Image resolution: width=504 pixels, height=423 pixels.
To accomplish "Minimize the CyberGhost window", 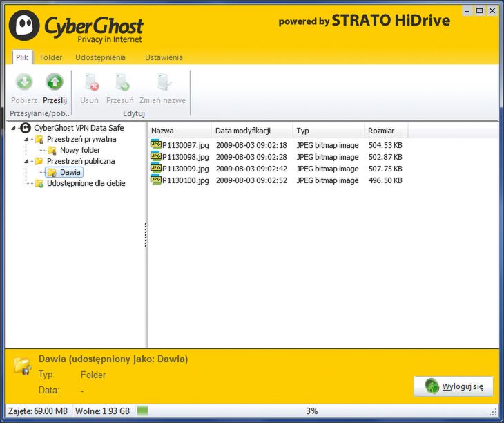I will pos(467,11).
